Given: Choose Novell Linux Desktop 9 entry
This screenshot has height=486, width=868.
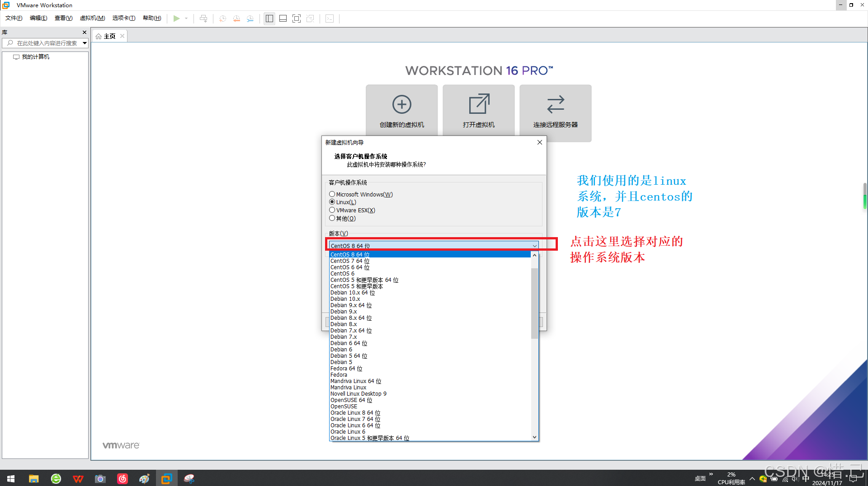Looking at the screenshot, I should [430, 394].
